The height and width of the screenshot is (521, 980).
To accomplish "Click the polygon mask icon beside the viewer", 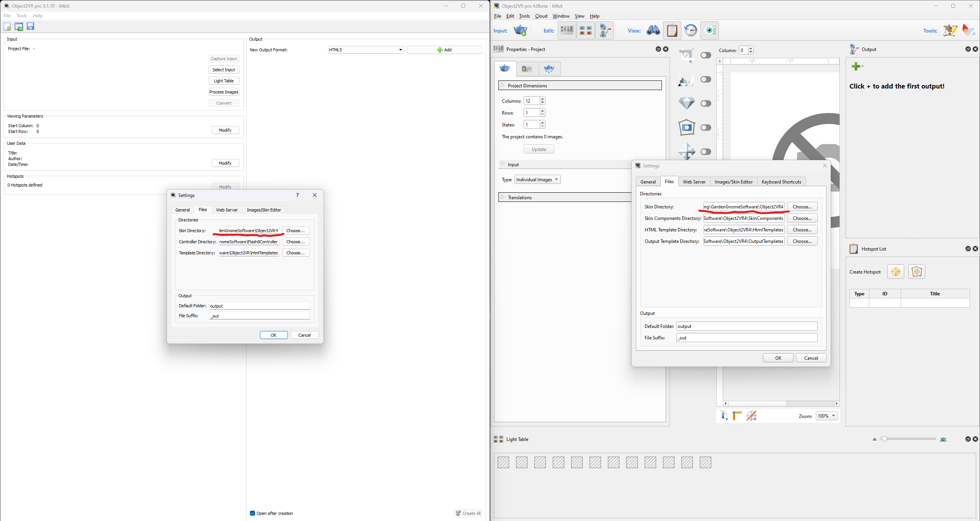I will [x=686, y=128].
